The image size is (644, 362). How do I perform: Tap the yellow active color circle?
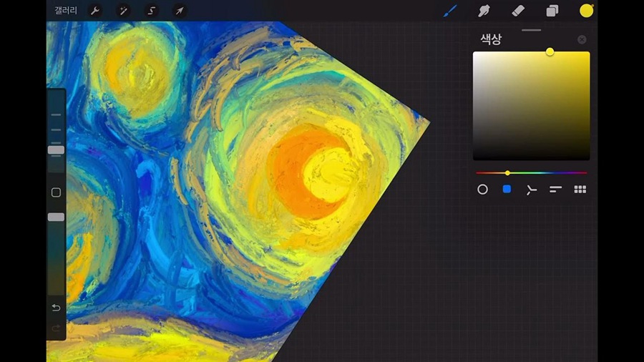click(x=587, y=11)
